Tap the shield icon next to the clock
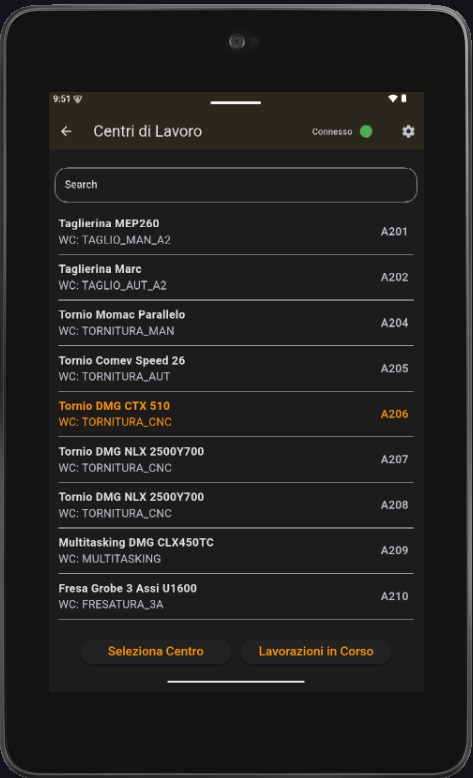 tap(78, 99)
